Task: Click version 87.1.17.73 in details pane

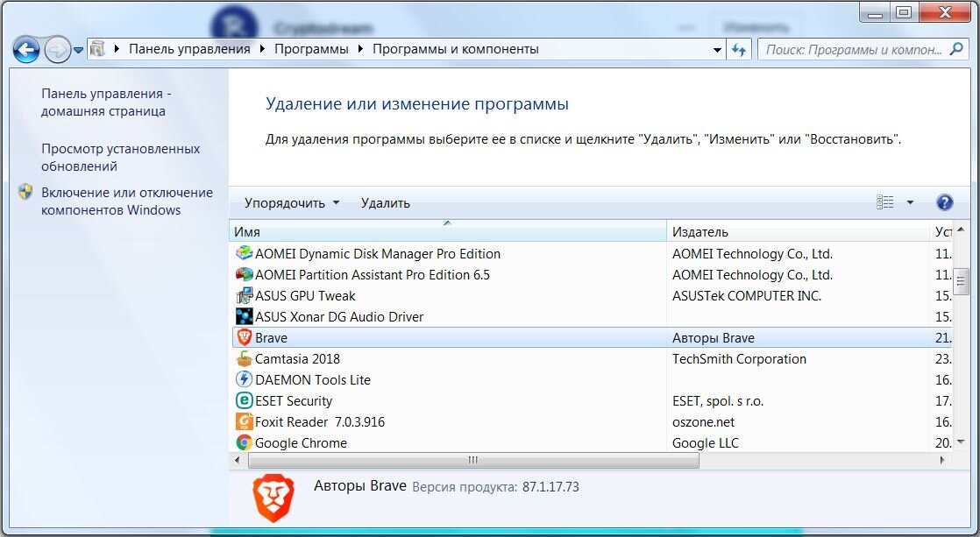Action: [x=550, y=487]
